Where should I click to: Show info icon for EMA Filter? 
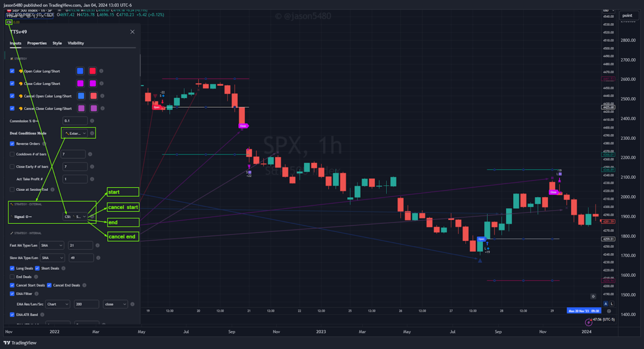click(x=37, y=294)
